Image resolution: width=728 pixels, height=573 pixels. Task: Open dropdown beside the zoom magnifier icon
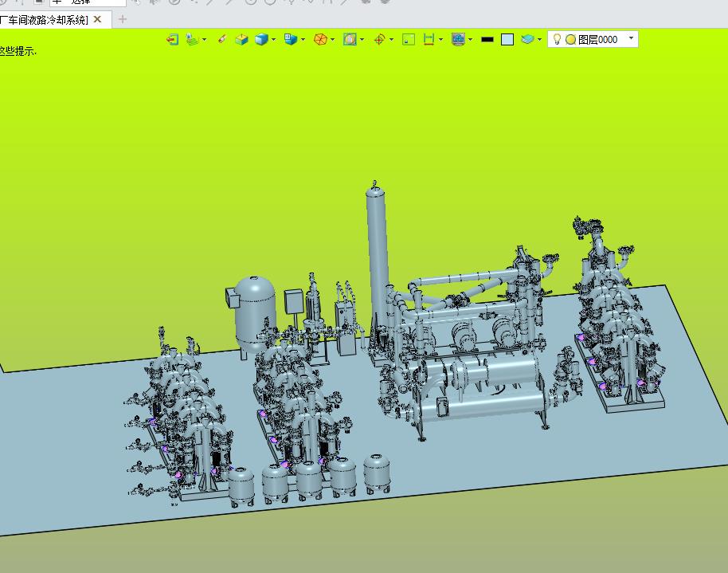pos(362,40)
